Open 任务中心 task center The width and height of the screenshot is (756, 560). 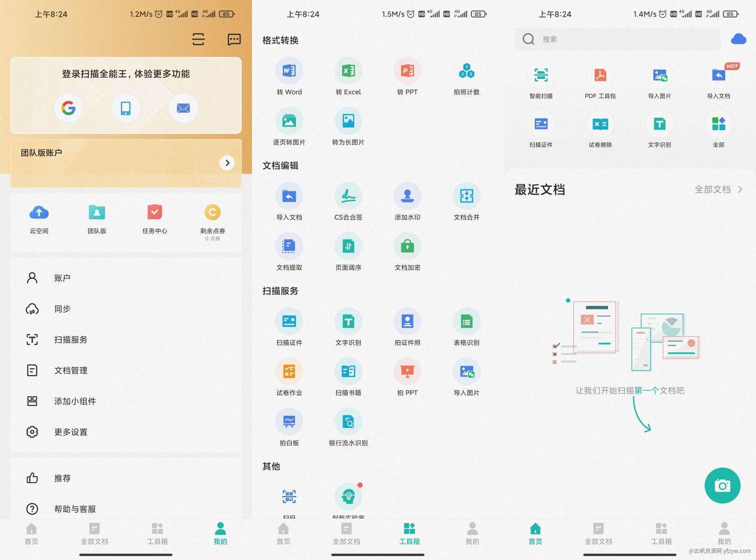coord(154,219)
